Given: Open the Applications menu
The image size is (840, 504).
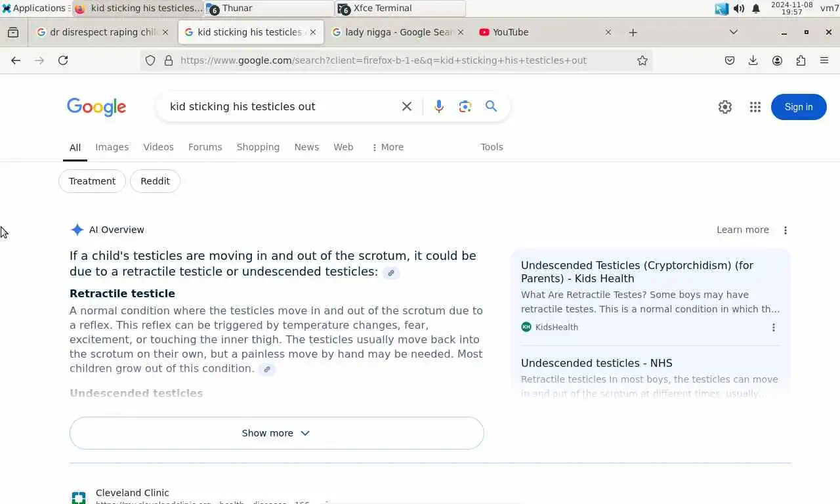Looking at the screenshot, I should click(x=34, y=8).
